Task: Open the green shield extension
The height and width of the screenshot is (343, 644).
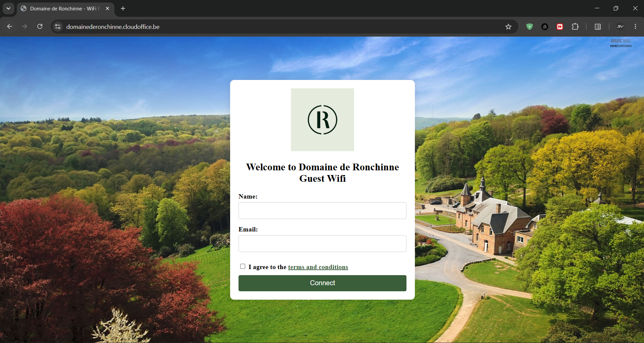Action: click(x=529, y=27)
